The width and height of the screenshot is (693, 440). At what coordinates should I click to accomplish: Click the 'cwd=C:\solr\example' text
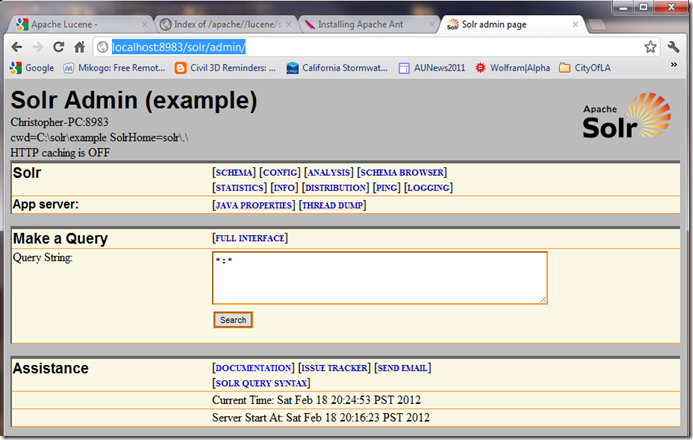click(59, 137)
